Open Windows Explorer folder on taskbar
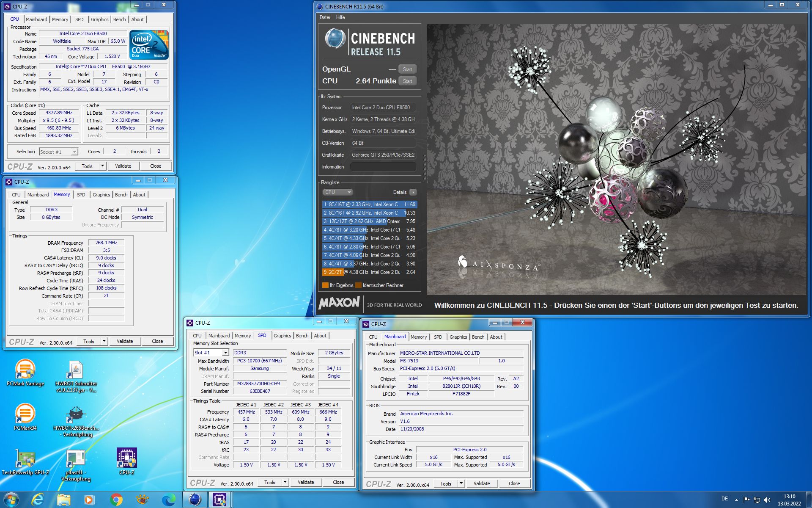This screenshot has height=508, width=812. pos(64,500)
